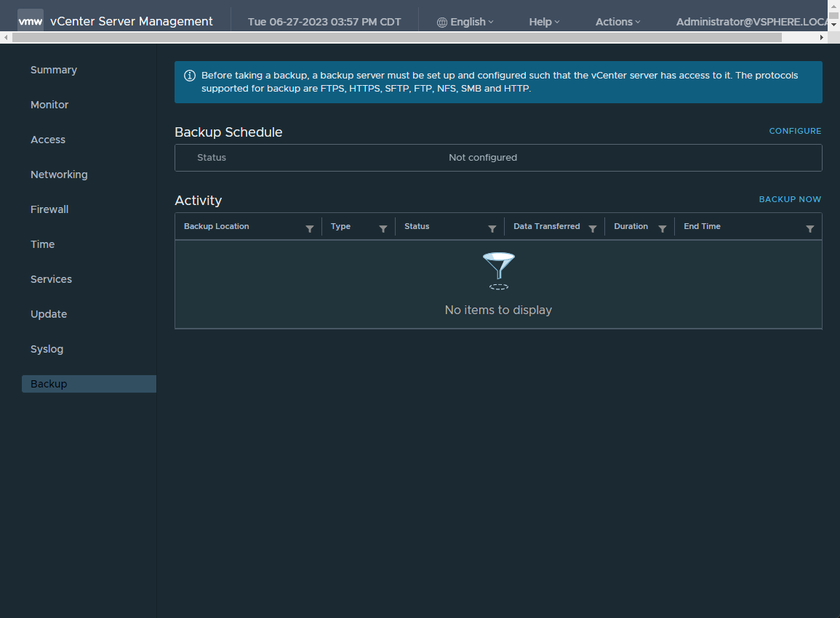Click the horizontal scrollbar left arrow
Viewport: 840px width, 618px height.
pyautogui.click(x=6, y=38)
